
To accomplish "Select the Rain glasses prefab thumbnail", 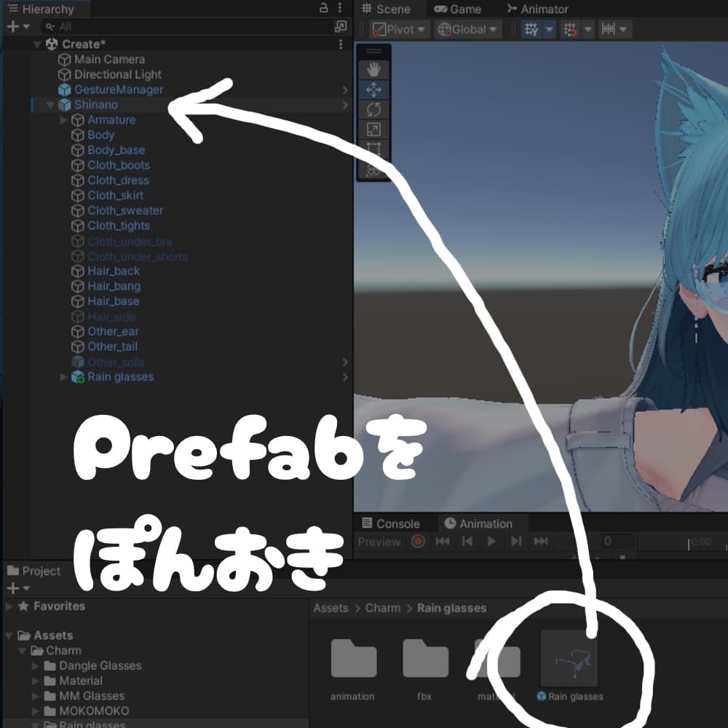I will [569, 659].
